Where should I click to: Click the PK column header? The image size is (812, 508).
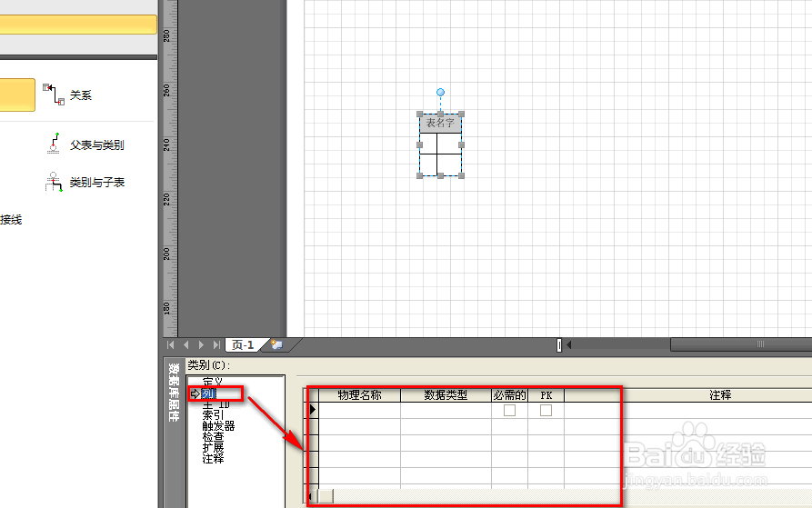546,395
